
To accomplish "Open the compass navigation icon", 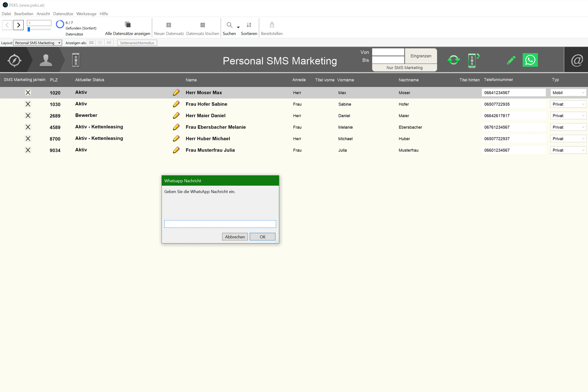I will 14,60.
